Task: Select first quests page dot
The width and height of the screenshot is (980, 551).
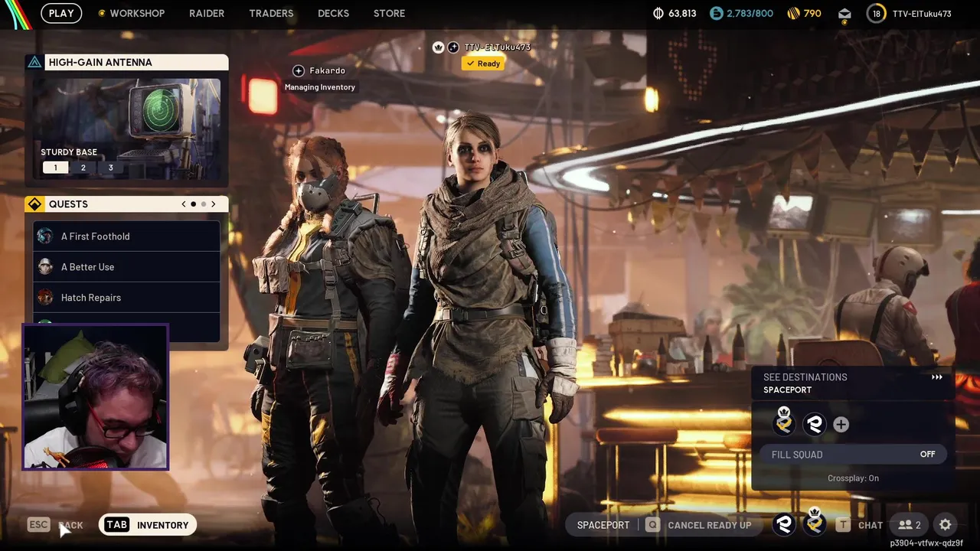Action: click(193, 204)
